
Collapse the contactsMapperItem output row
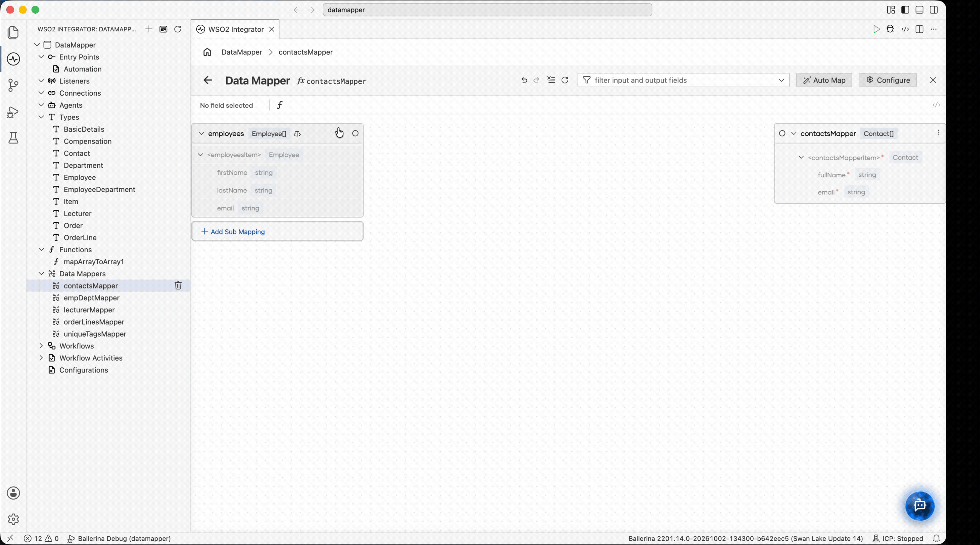801,157
